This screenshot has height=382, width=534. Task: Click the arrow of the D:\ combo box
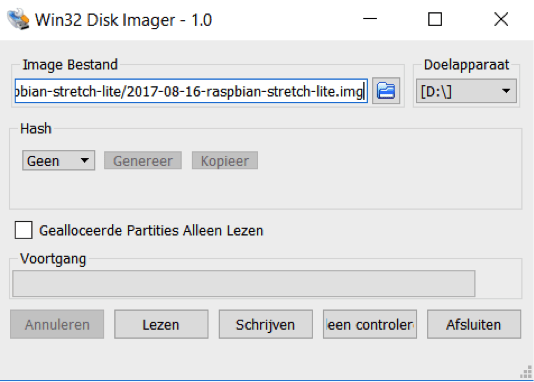point(506,91)
